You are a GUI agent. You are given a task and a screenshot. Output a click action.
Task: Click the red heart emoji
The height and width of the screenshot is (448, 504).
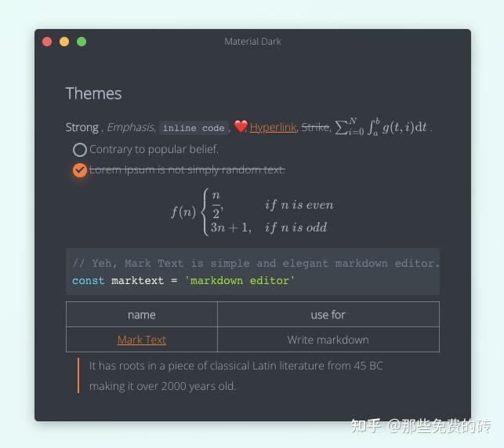241,126
